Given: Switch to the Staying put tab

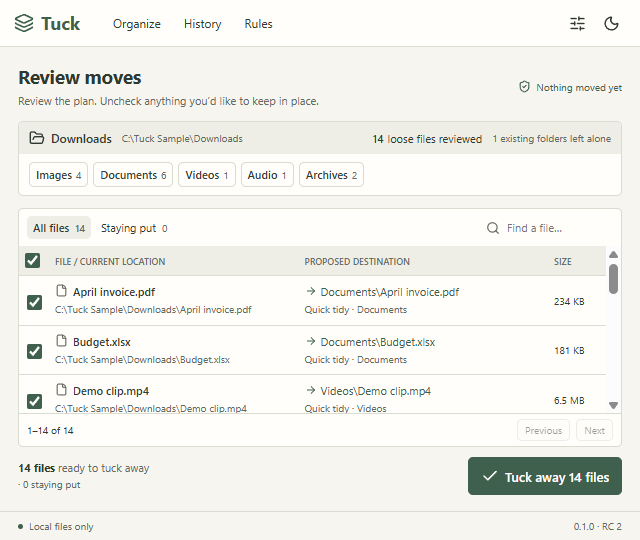Looking at the screenshot, I should (134, 228).
